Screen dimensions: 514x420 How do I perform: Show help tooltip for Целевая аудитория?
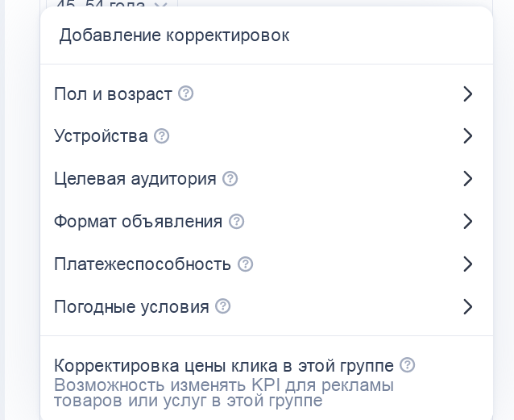(230, 178)
